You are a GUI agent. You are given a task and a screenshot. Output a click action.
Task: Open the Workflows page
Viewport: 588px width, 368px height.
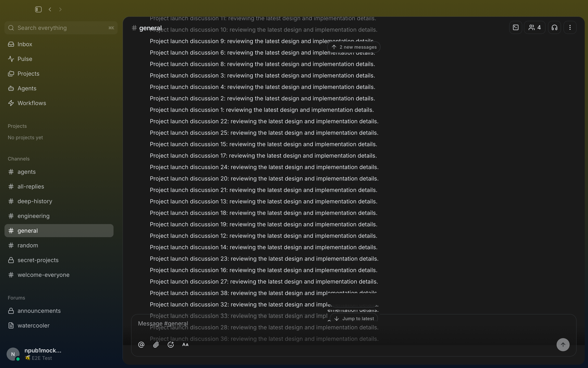(x=59, y=103)
